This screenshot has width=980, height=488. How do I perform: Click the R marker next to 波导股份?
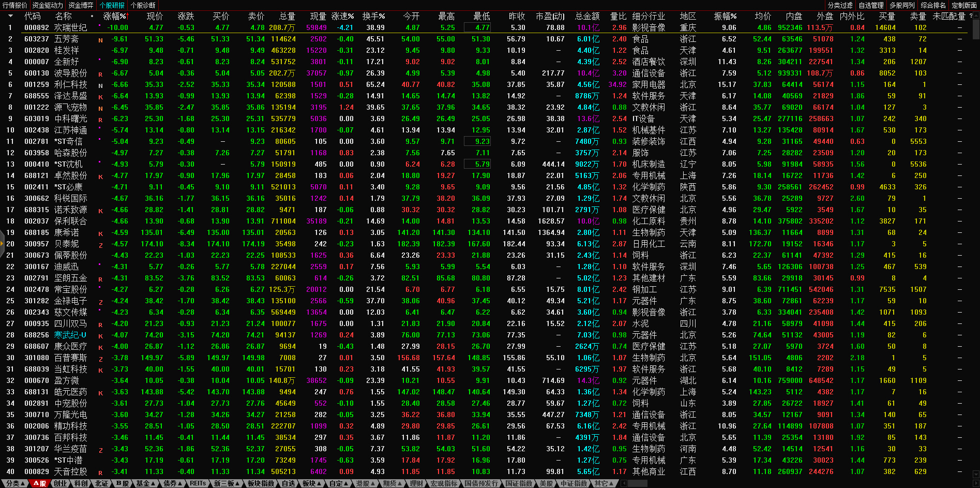coord(100,74)
